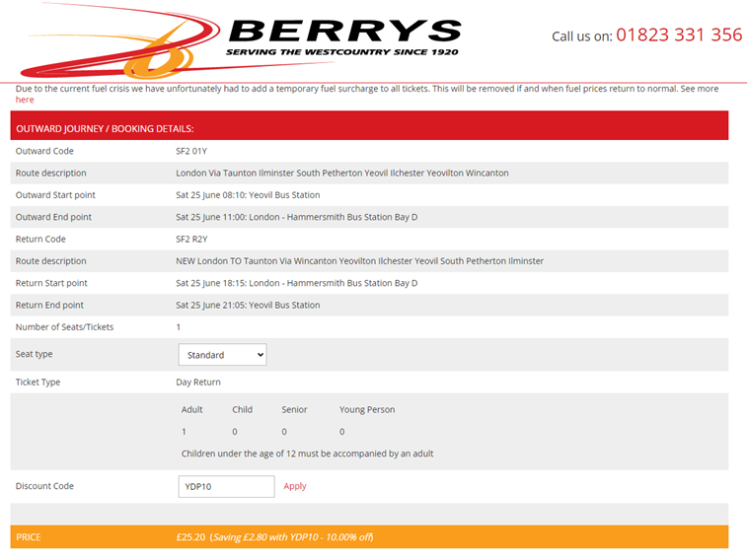The width and height of the screenshot is (747, 560).
Task: Click the 'Number of Seats/Tickets' label
Action: [64, 327]
